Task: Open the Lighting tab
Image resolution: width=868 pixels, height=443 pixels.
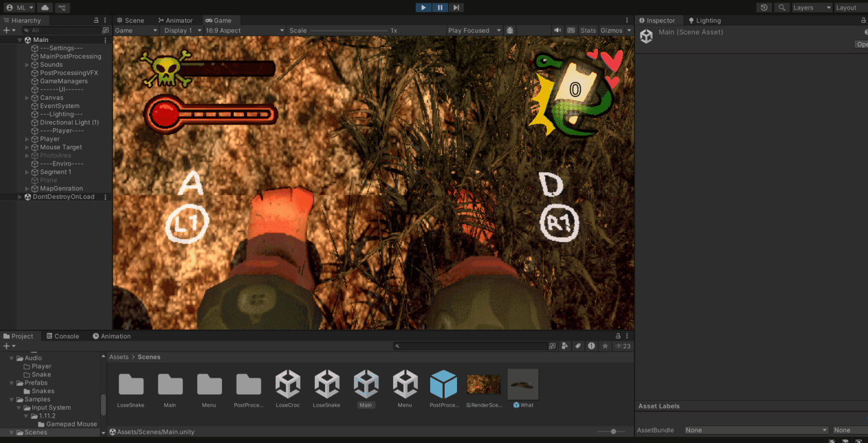Action: (704, 21)
